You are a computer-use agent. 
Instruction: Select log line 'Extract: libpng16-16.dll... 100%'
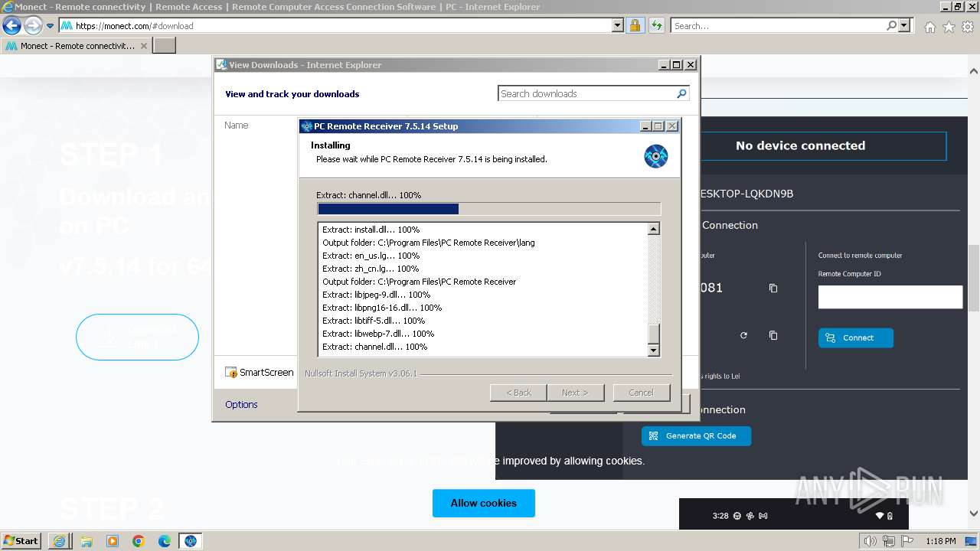click(382, 308)
